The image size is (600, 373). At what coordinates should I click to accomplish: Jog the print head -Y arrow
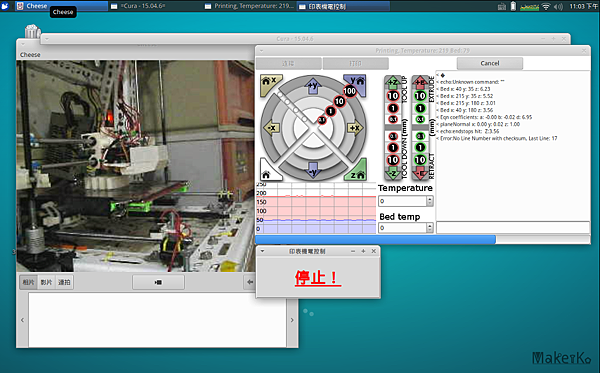click(x=313, y=170)
